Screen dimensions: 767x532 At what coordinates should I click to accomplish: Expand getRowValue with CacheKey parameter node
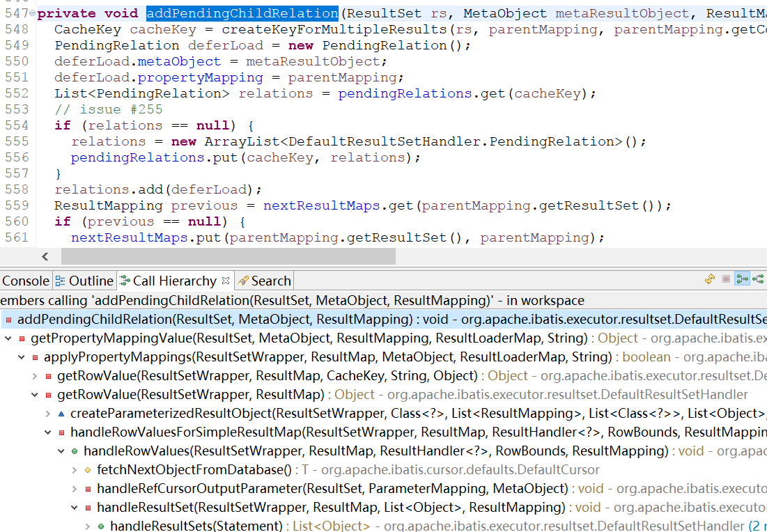click(x=35, y=376)
